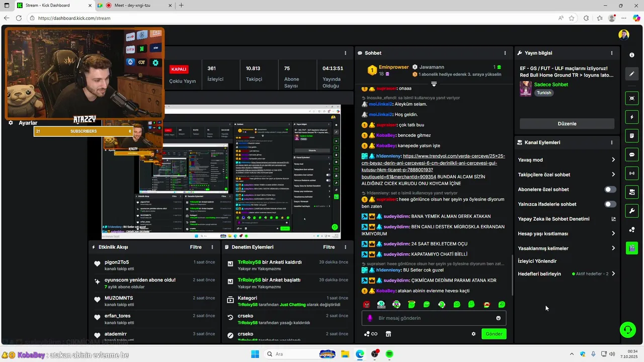This screenshot has height=362, width=644.
Task: Click the pencil edit icon in sidebar
Action: tap(632, 74)
